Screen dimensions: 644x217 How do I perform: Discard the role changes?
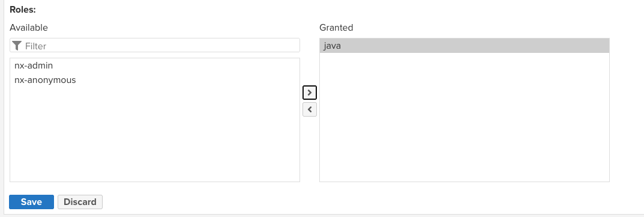[x=80, y=202]
